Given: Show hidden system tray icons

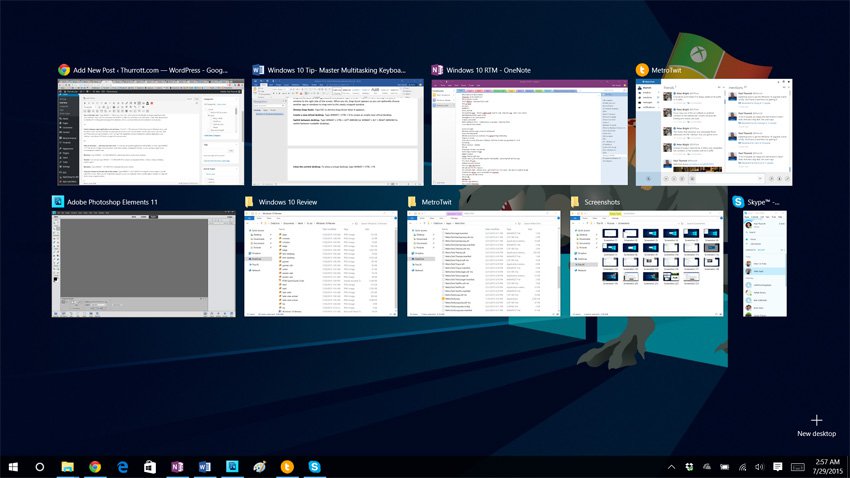Looking at the screenshot, I should click(671, 467).
